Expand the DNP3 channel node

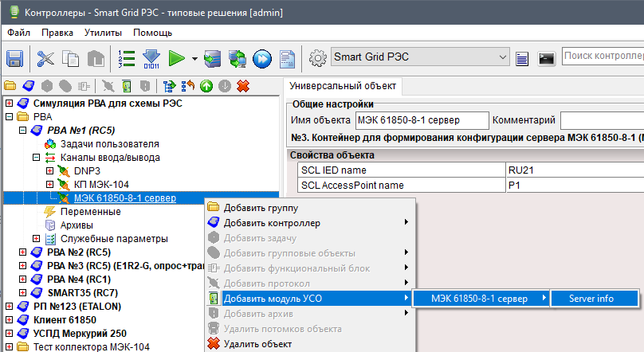[49, 171]
